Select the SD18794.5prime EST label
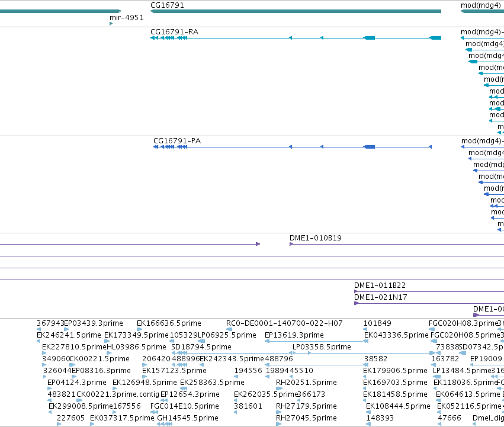 [201, 347]
